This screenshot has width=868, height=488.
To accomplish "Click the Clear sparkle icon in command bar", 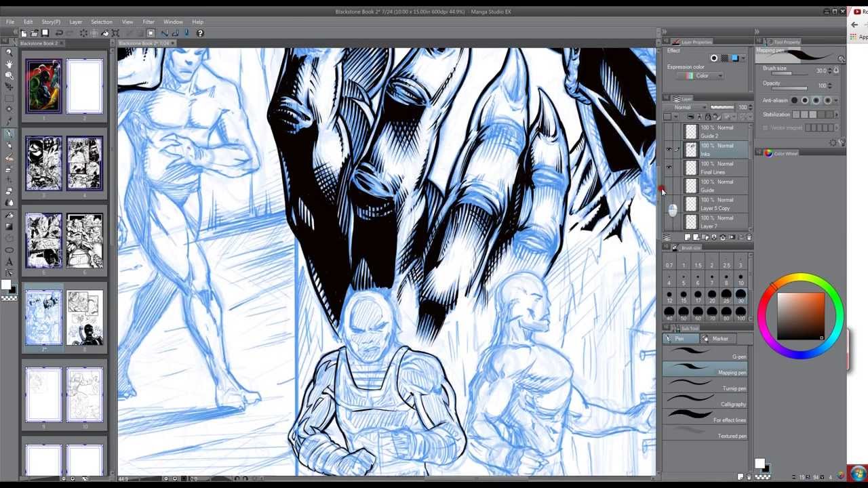I will (83, 33).
